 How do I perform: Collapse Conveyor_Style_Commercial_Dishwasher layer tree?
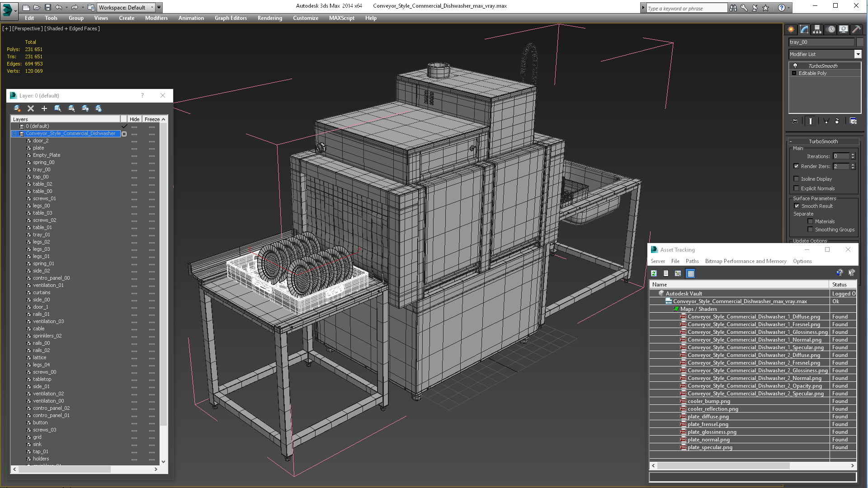pyautogui.click(x=14, y=134)
